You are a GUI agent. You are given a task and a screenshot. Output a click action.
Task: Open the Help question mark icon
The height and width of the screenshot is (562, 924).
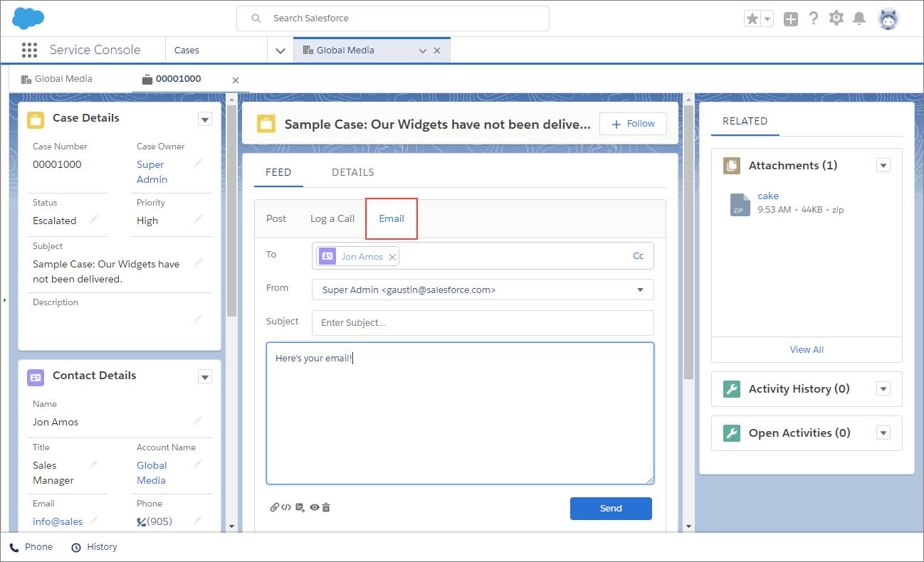814,19
